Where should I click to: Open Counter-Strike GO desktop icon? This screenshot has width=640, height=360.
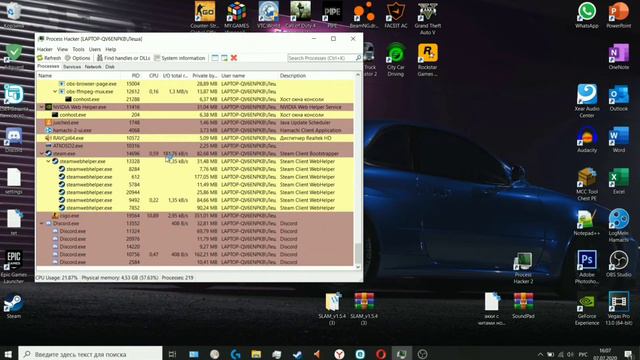[204, 16]
